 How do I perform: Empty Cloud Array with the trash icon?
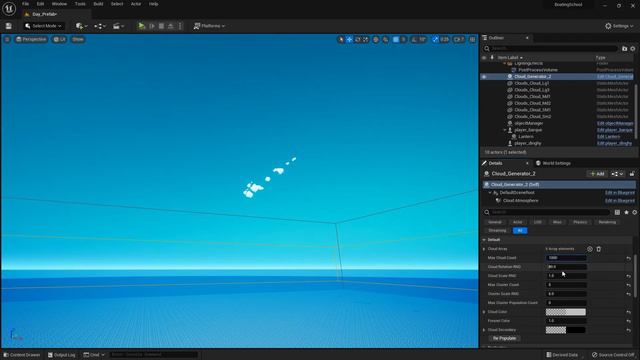pos(599,249)
